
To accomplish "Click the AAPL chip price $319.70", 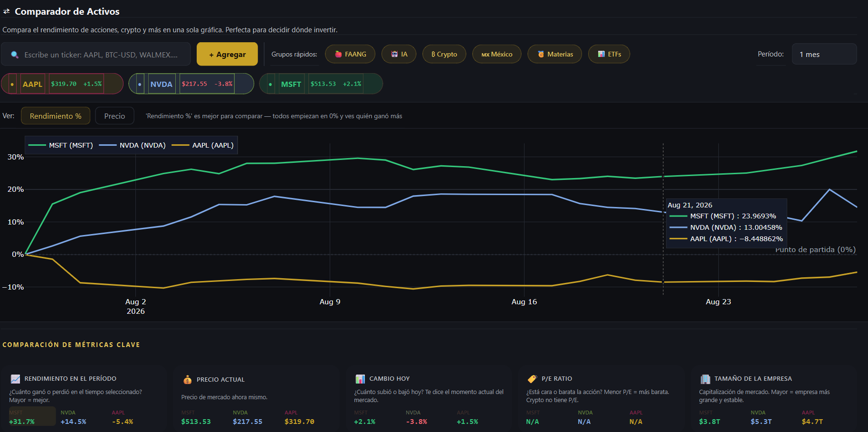I will click(x=64, y=84).
